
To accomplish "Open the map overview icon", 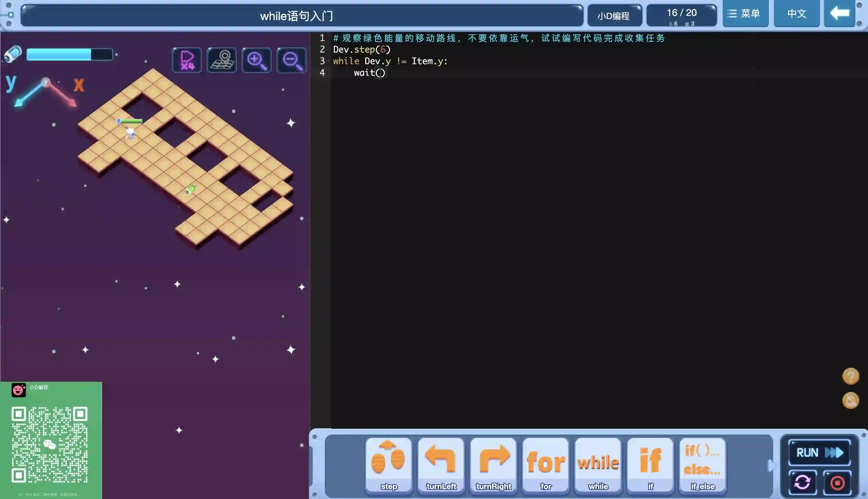I will click(222, 60).
